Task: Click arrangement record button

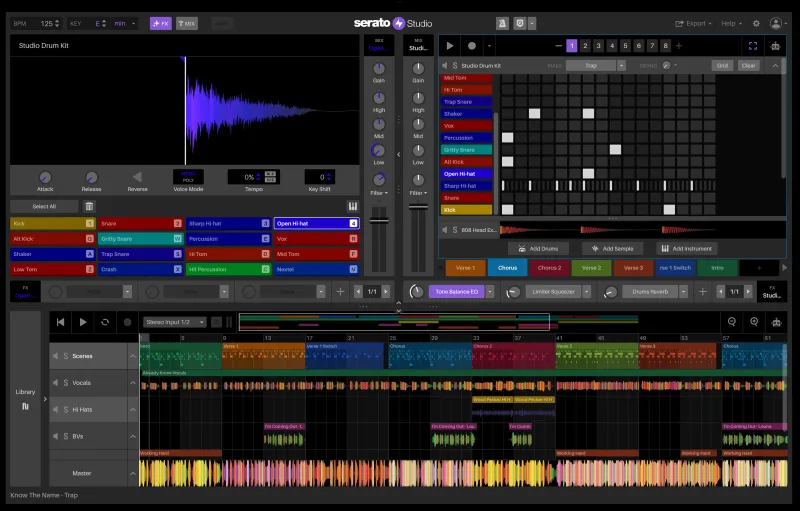Action: coord(128,322)
